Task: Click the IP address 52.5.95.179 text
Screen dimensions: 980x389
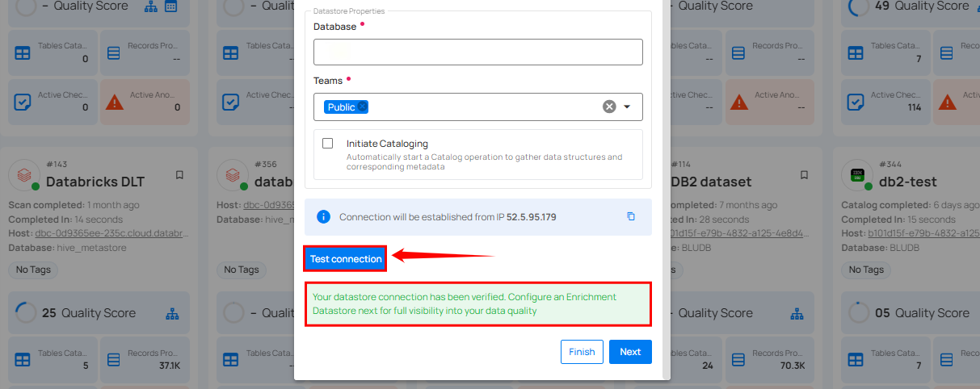Action: coord(531,217)
